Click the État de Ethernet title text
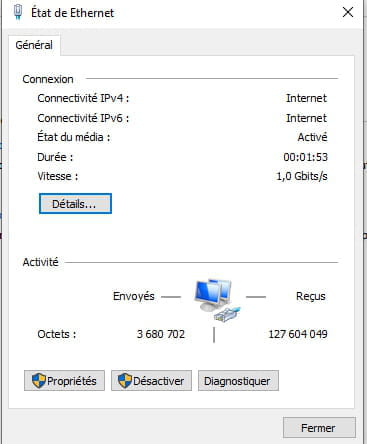367x444 pixels. (73, 13)
